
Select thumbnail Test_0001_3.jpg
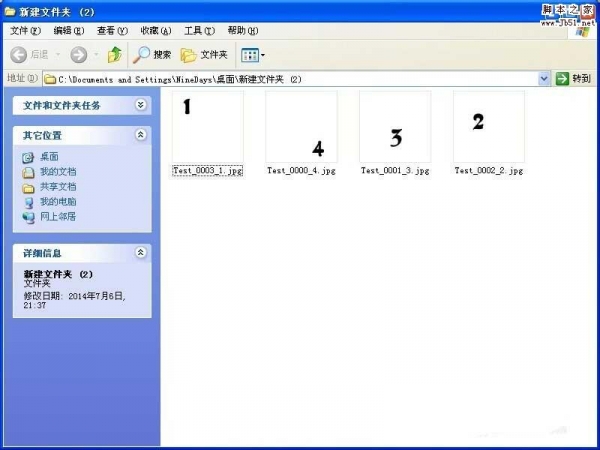(x=395, y=128)
